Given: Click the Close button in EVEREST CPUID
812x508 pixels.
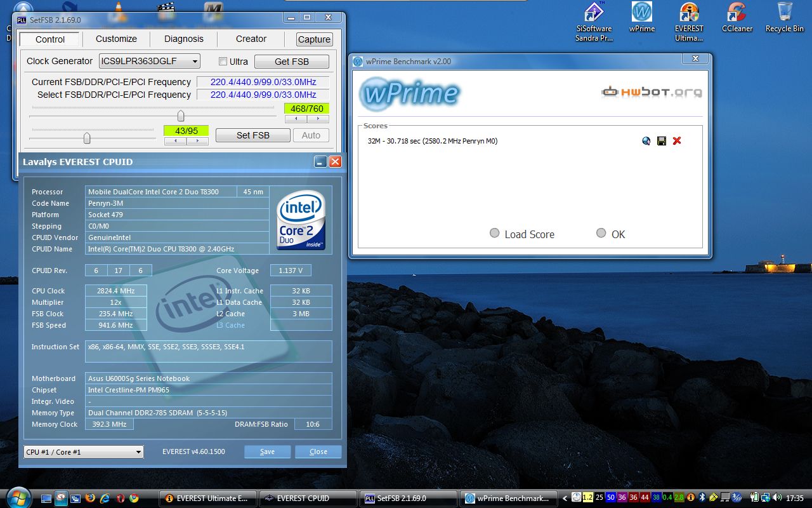Looking at the screenshot, I should pos(318,451).
